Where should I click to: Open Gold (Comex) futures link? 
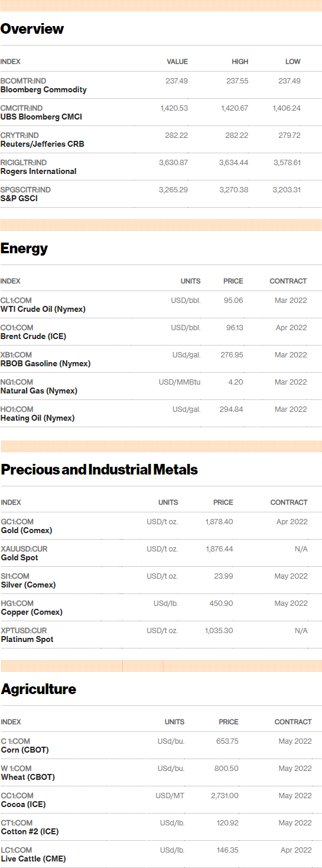tap(27, 531)
